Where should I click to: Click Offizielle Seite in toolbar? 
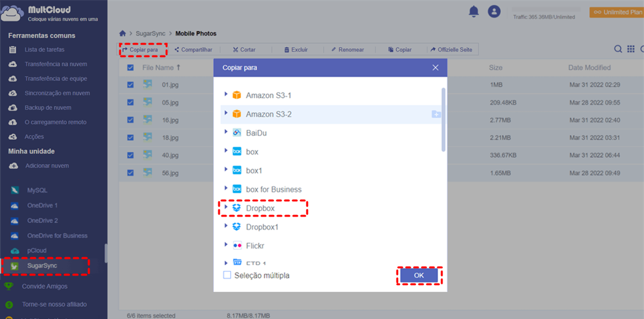coord(451,49)
